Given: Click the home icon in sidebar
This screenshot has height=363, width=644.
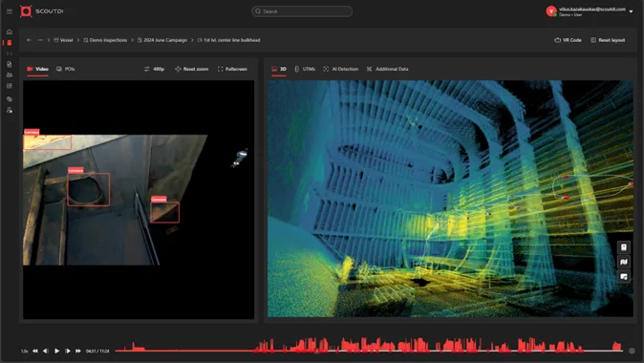Looking at the screenshot, I should pos(10,32).
